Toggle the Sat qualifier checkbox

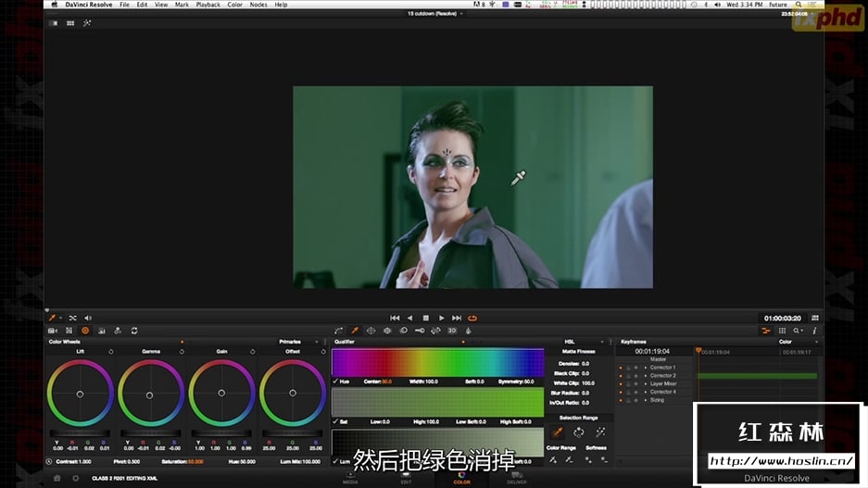click(335, 421)
